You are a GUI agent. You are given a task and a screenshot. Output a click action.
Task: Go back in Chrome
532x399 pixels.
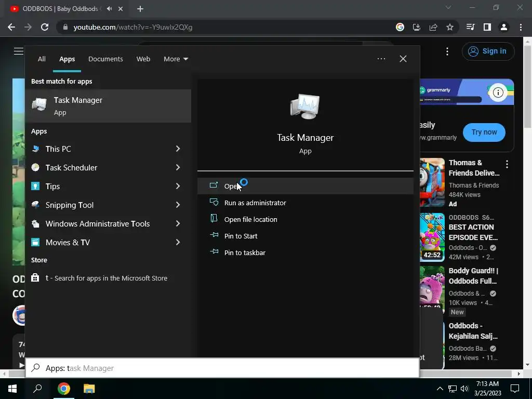click(11, 27)
